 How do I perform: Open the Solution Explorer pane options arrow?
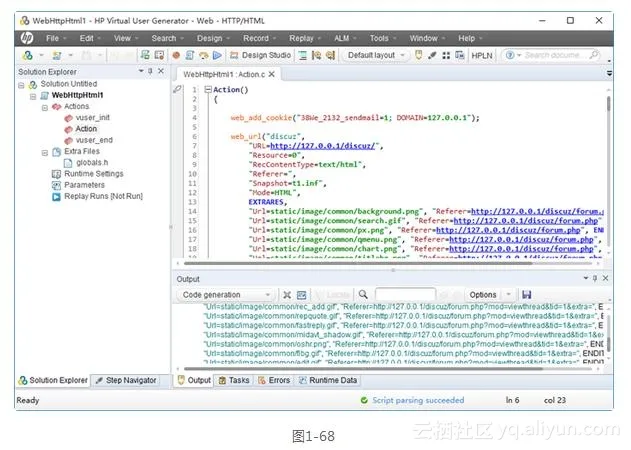click(x=141, y=70)
